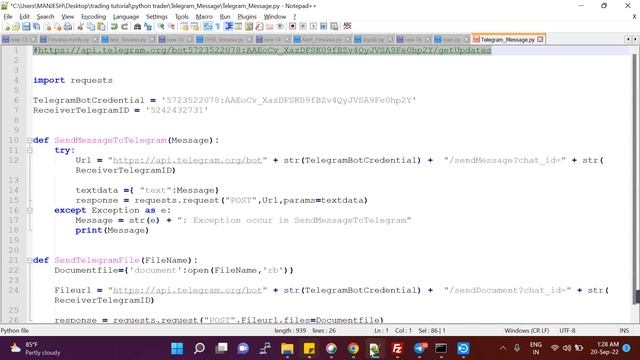The image size is (640, 360).
Task: Start macro recording with red dot icon
Action: (292, 27)
